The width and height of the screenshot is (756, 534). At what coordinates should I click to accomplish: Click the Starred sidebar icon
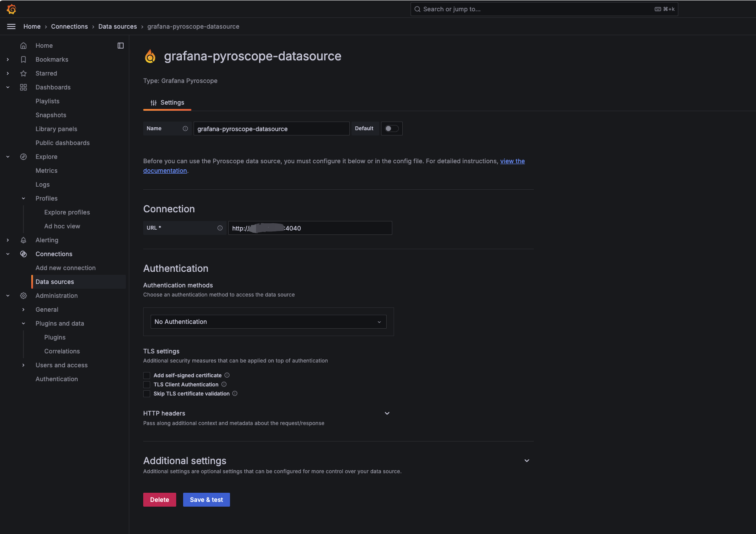point(23,73)
